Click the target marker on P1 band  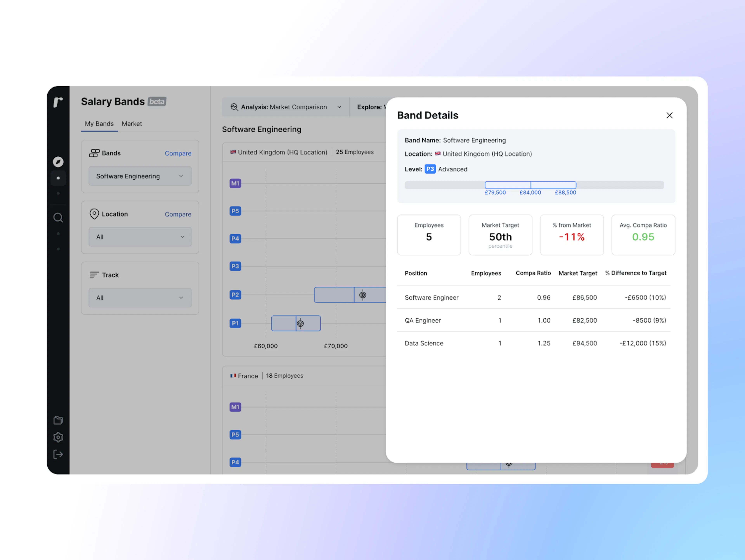[x=300, y=323]
